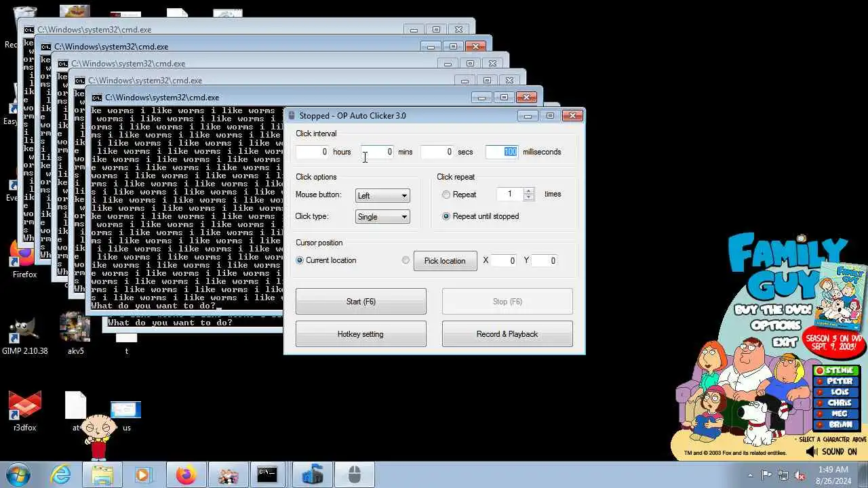Click the frontmost cmd.exe title bar icon

tap(97, 98)
